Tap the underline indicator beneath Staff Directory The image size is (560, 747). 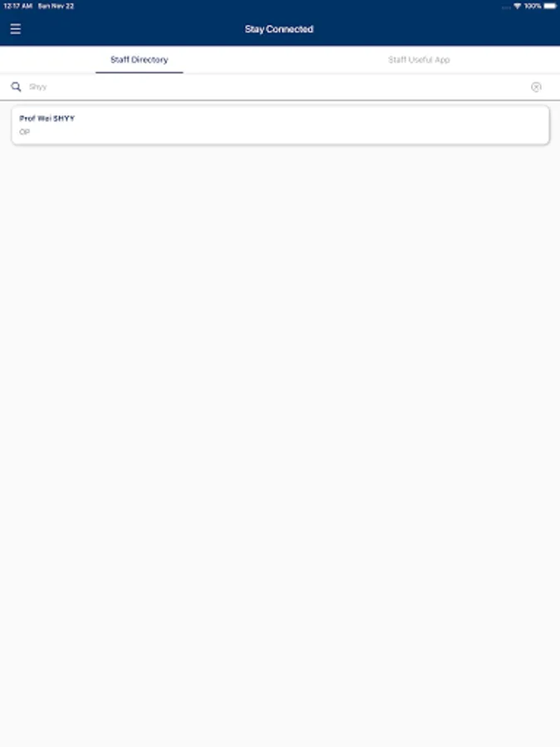(139, 72)
